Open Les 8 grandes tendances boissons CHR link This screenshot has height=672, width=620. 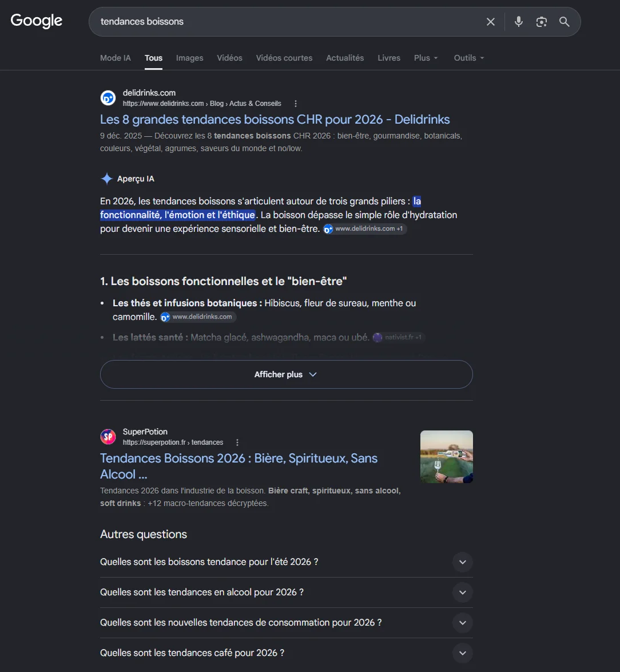tap(275, 119)
